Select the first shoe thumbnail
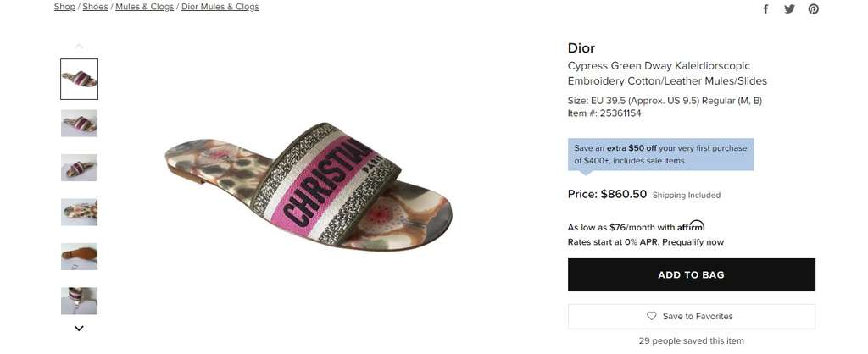 (x=79, y=79)
